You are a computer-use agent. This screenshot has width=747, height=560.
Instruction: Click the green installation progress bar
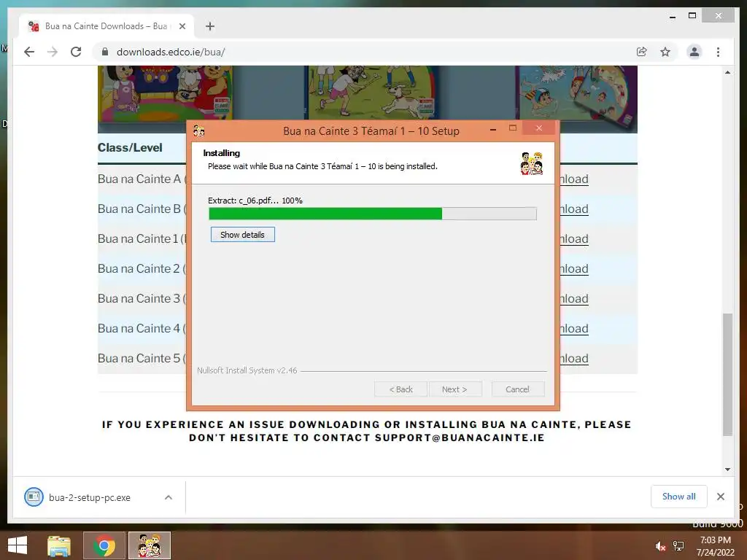pos(373,214)
